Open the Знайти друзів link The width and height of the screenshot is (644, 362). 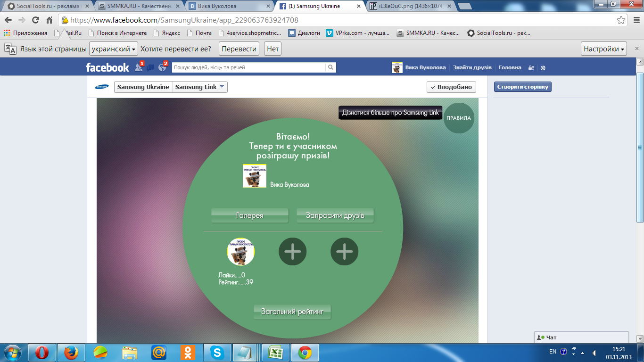(x=472, y=67)
